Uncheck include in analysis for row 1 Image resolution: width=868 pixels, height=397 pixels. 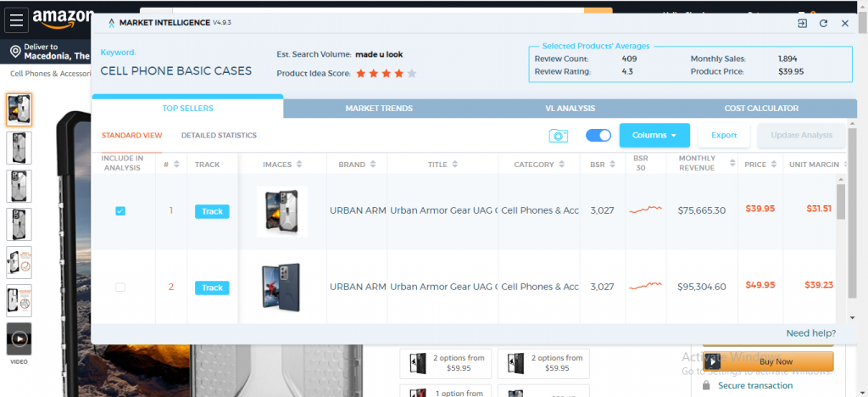pos(120,211)
